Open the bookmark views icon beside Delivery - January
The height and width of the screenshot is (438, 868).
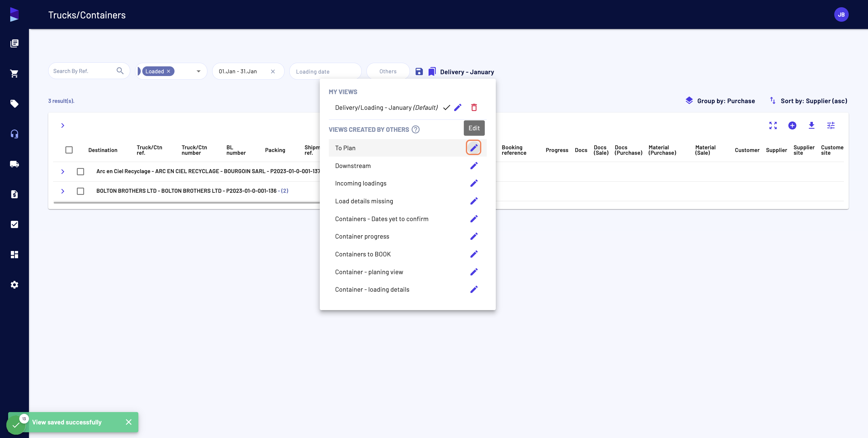pyautogui.click(x=432, y=71)
